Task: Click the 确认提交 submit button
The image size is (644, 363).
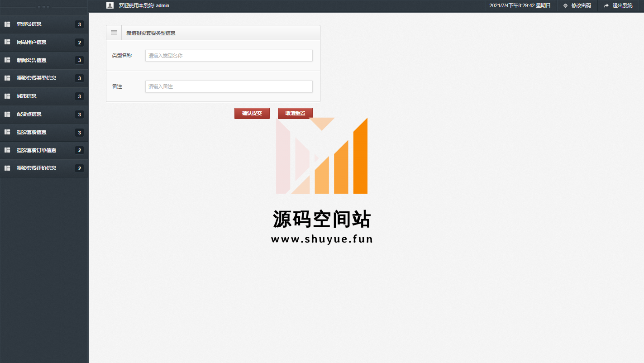Action: pyautogui.click(x=252, y=113)
